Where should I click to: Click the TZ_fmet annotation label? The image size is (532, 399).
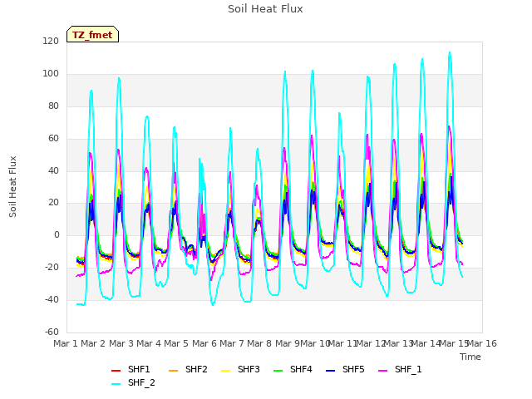click(92, 35)
